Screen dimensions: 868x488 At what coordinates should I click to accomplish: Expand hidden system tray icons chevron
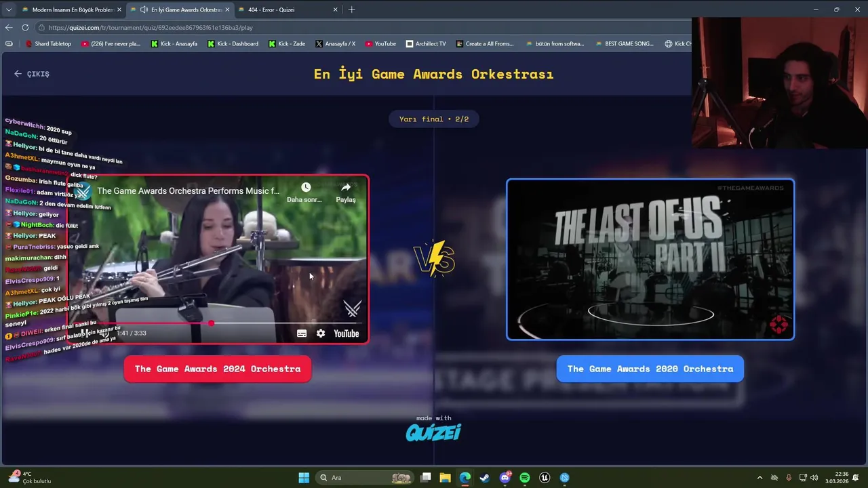click(x=759, y=478)
